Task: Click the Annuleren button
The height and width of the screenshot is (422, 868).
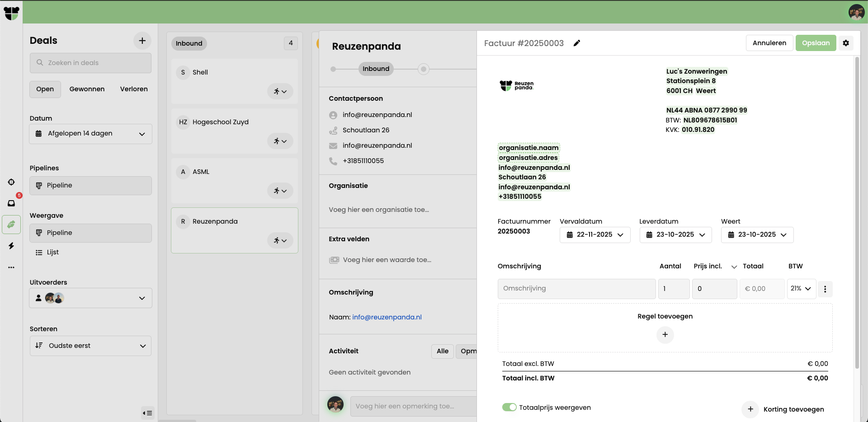Action: 769,43
